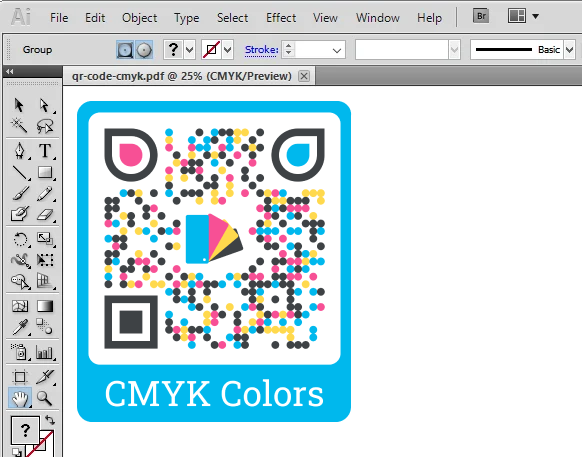Image resolution: width=582 pixels, height=457 pixels.
Task: Click the CMYK Colors artwork text
Action: coord(214,394)
